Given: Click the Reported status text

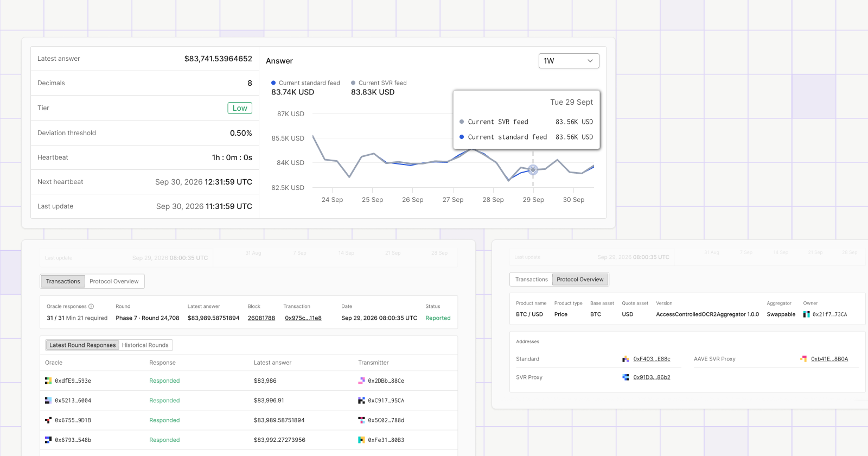Looking at the screenshot, I should 438,318.
